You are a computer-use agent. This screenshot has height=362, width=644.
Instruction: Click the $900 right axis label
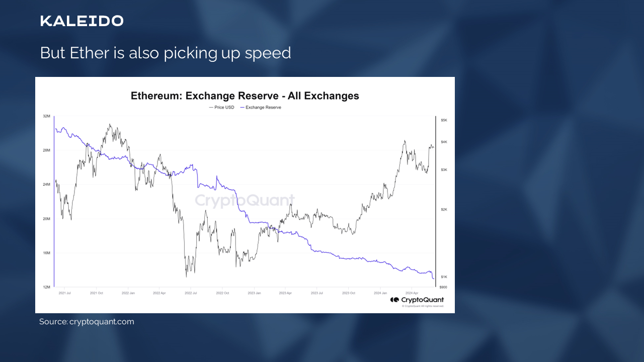(444, 287)
